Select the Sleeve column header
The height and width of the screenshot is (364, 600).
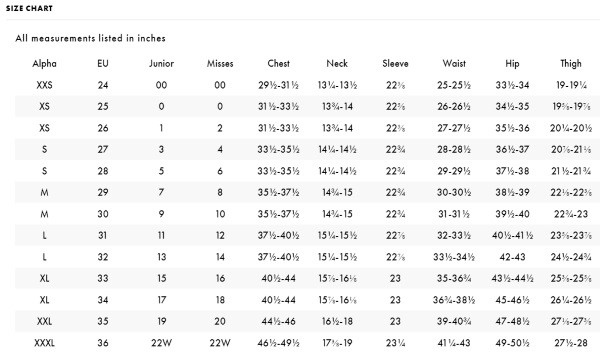click(395, 64)
